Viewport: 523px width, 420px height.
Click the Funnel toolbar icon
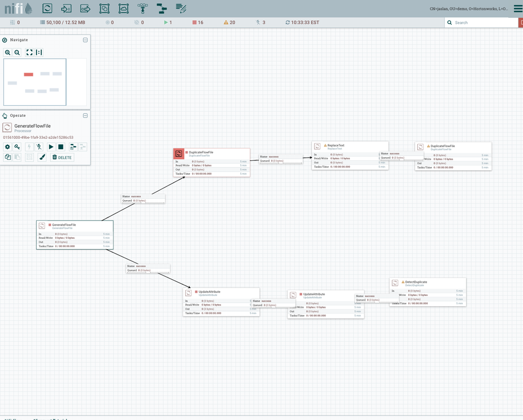142,8
